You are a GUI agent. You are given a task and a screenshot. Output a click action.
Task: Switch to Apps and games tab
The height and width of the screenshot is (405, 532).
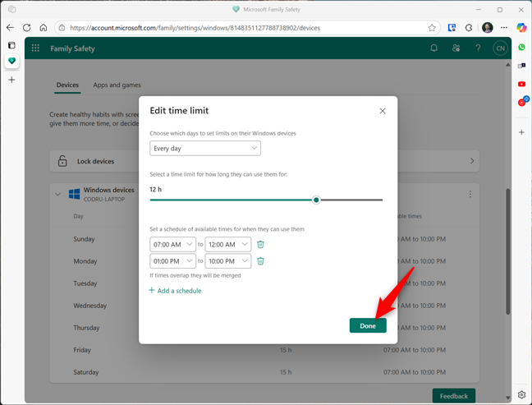pos(117,85)
